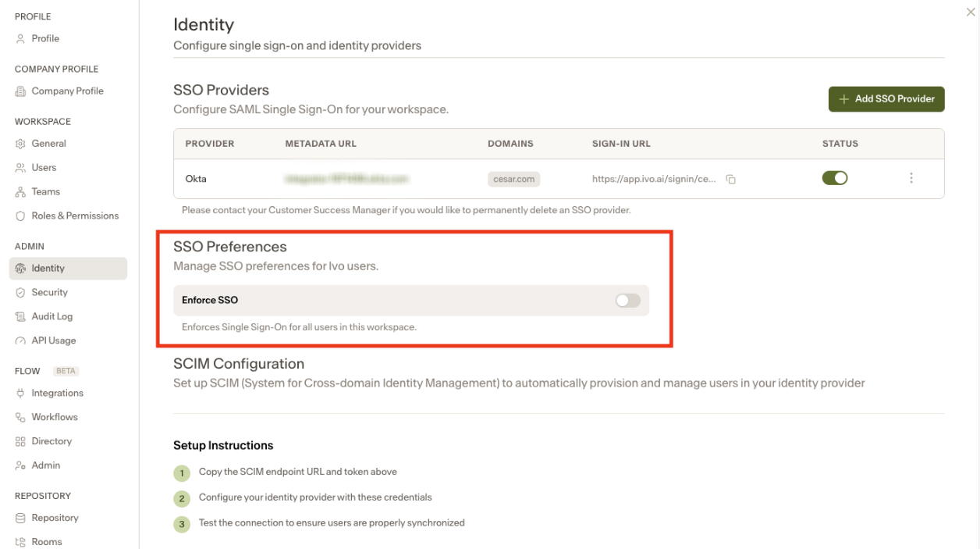The width and height of the screenshot is (980, 549).
Task: Click the Setup Instructions heading
Action: pyautogui.click(x=223, y=445)
